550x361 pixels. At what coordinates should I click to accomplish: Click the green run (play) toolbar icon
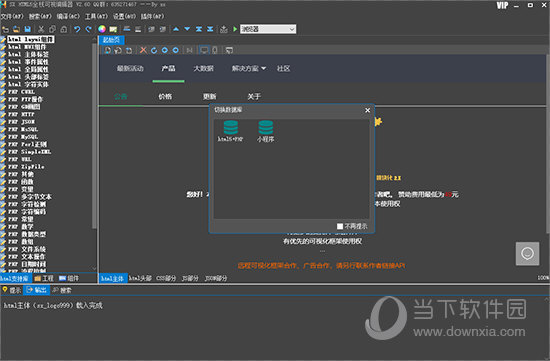(235, 29)
